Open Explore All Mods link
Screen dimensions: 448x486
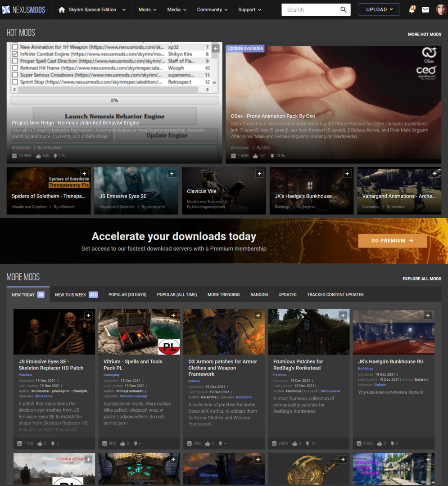(421, 279)
